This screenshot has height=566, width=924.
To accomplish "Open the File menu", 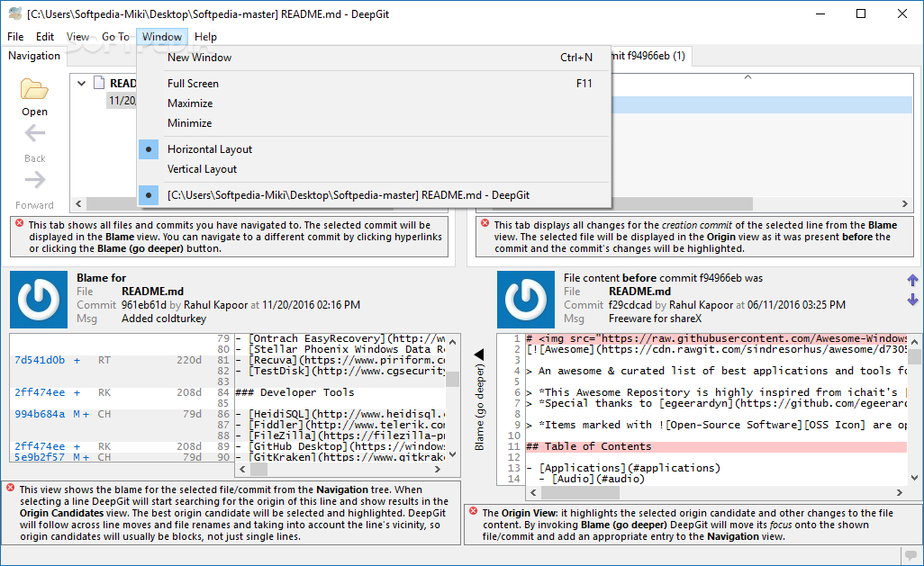I will (15, 37).
